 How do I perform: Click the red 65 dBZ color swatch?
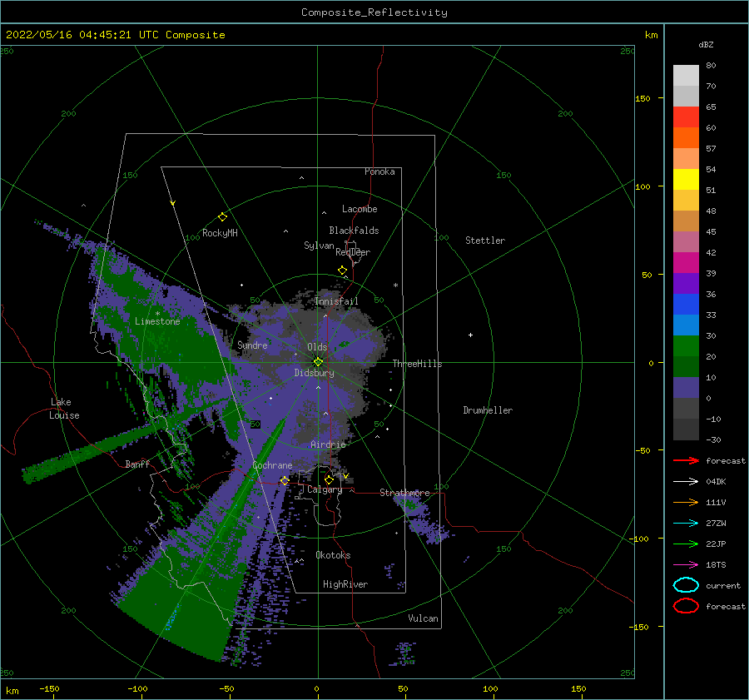coord(686,117)
